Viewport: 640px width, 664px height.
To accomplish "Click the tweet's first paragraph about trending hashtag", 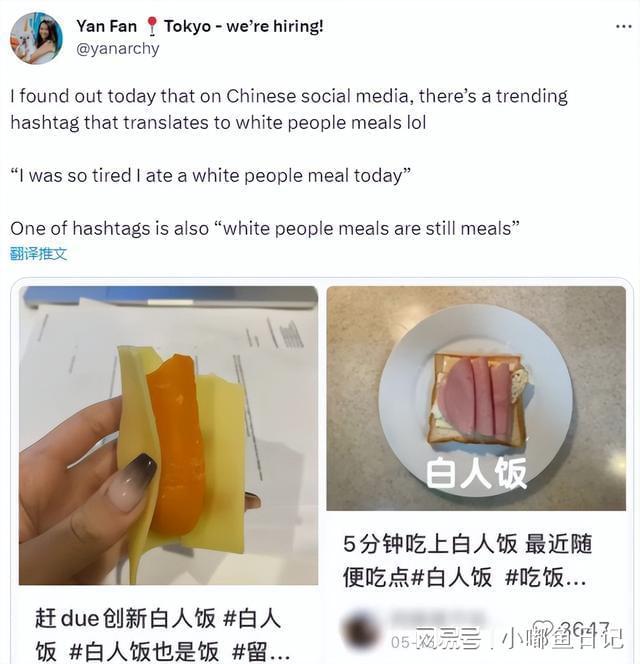I will 289,109.
